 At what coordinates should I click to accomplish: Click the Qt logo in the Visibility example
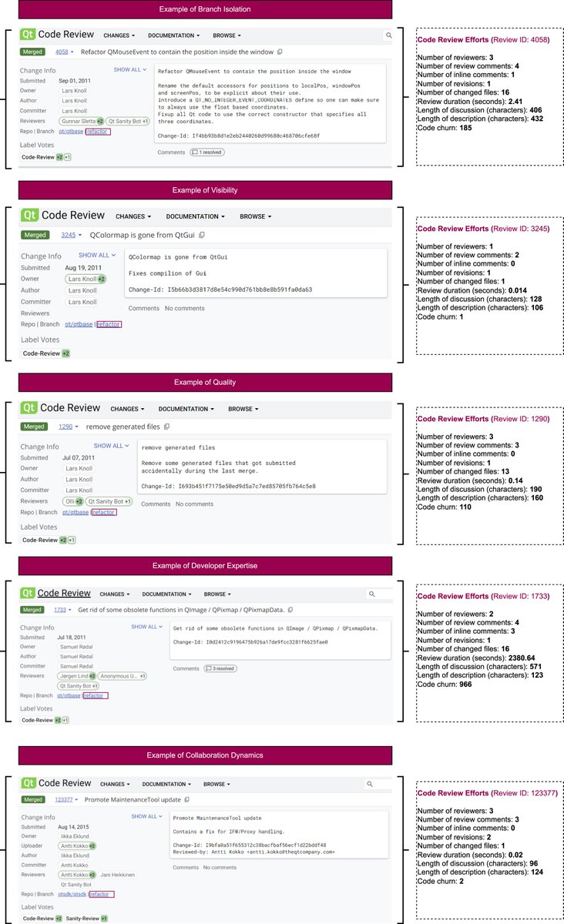[30, 216]
